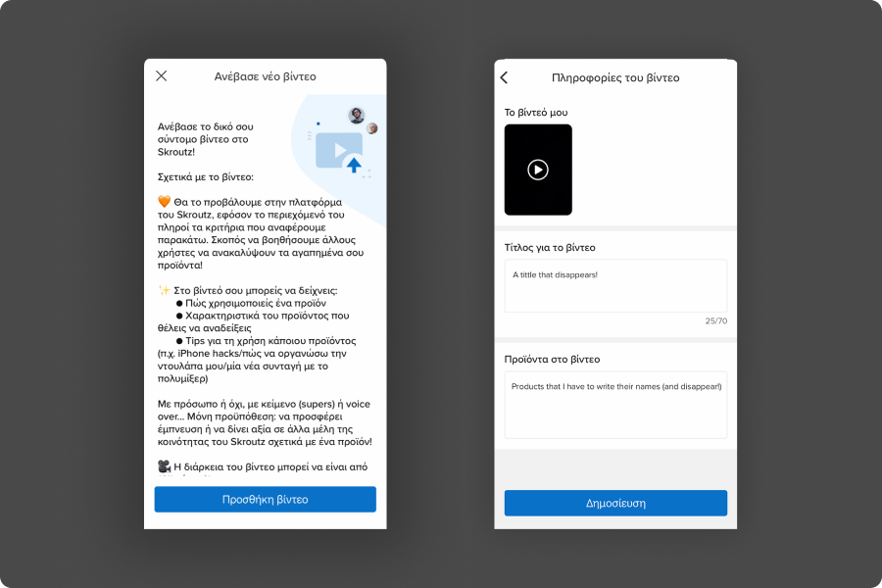Screen dimensions: 882x588
Task: Click the Σχετικά με το βίντεο text
Action: (x=206, y=177)
